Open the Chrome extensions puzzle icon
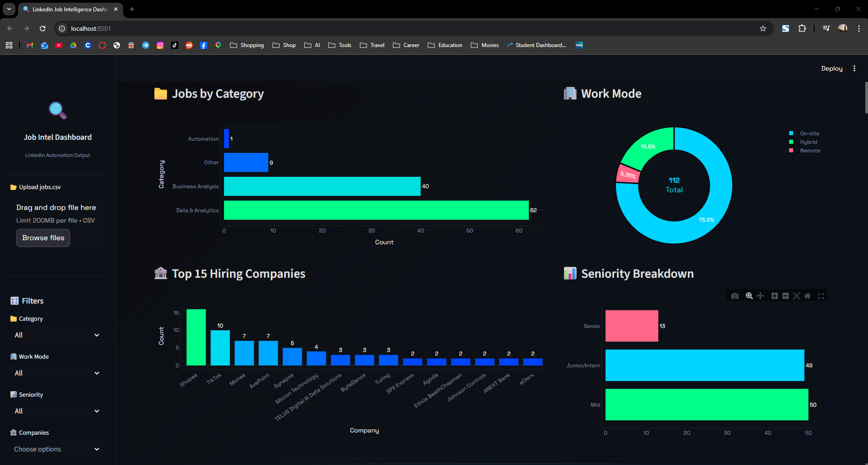 click(802, 28)
